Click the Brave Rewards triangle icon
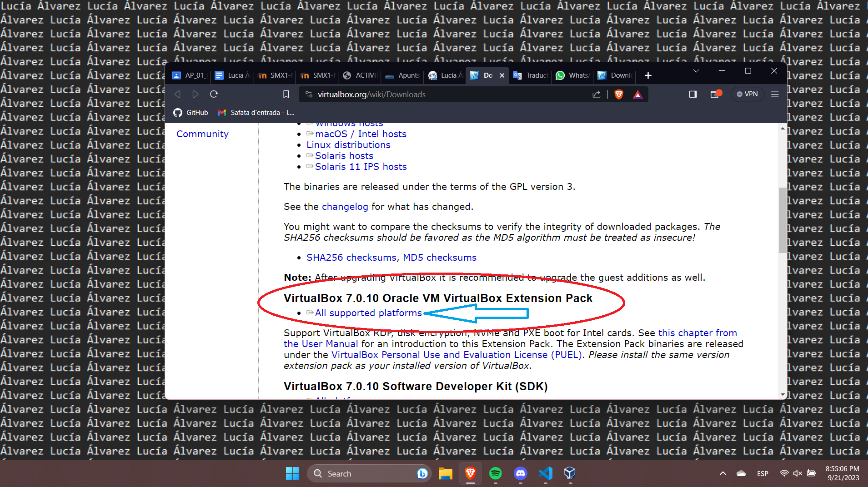The image size is (868, 487). pyautogui.click(x=638, y=94)
